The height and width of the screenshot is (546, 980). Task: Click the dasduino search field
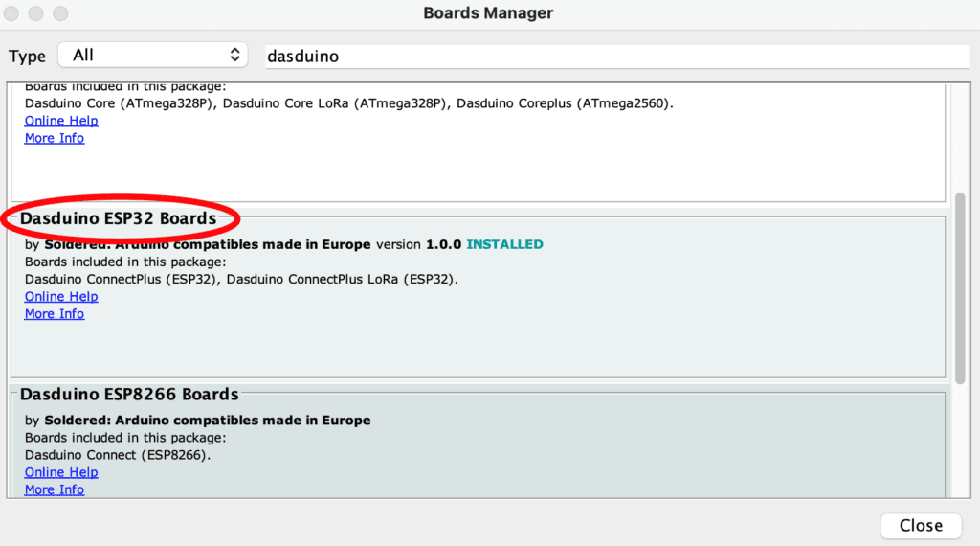(617, 57)
